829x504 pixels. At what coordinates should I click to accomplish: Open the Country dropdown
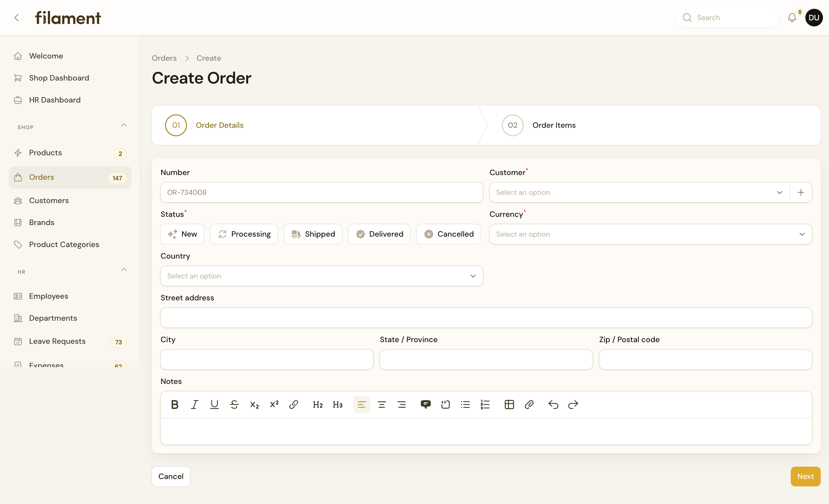(322, 276)
